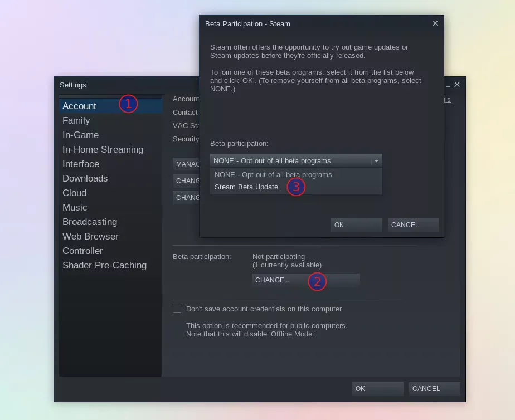Viewport: 515px width, 420px height.
Task: Click the Beta participation dropdown arrow
Action: point(376,161)
